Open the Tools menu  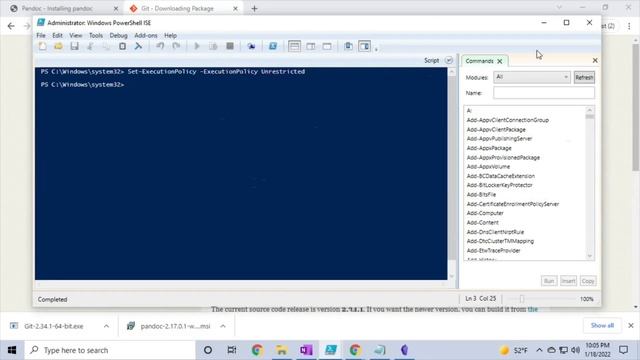click(96, 36)
